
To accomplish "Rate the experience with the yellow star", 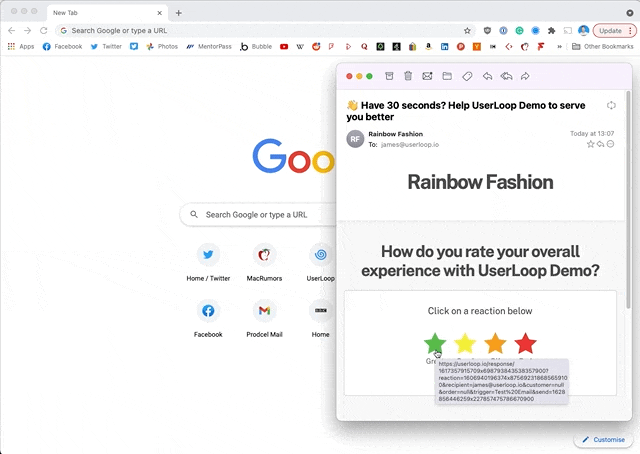I will [x=465, y=343].
